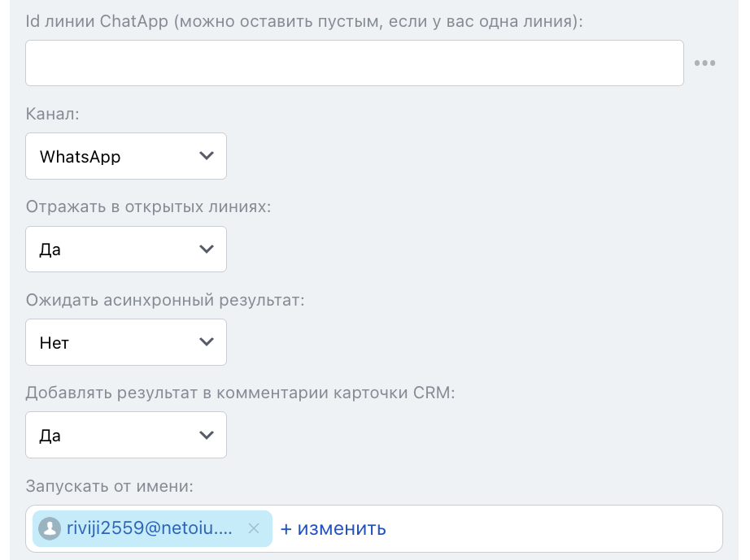Click chevron arrow under Добавлять результат в комментарии
750x560 pixels.
pos(207,435)
